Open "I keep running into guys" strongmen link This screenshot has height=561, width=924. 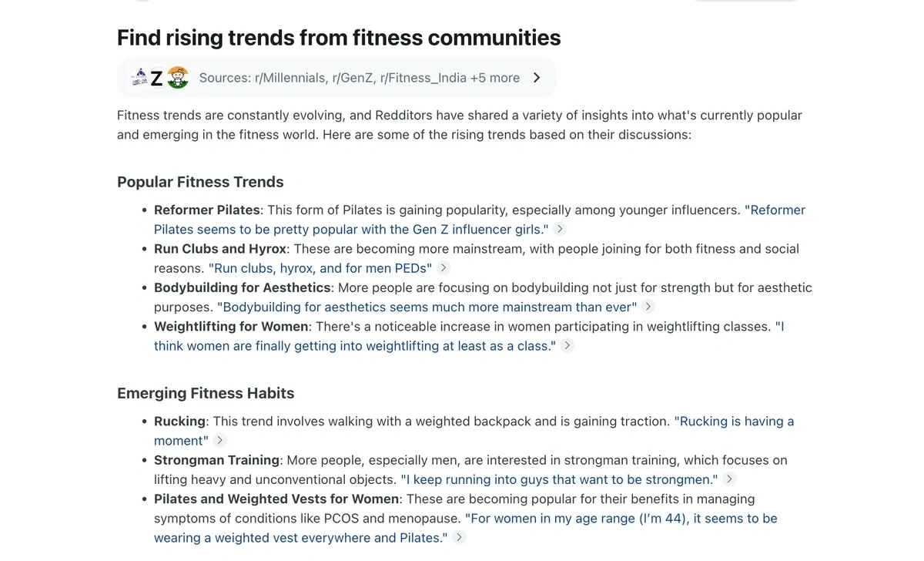tap(559, 479)
